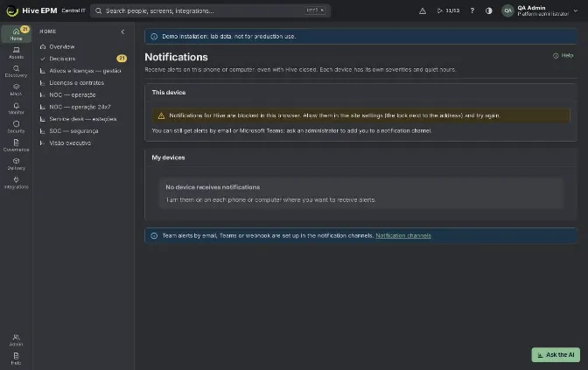Viewport: 588px width, 370px height.
Task: Click the 21 badge beside Decisions
Action: click(x=122, y=59)
